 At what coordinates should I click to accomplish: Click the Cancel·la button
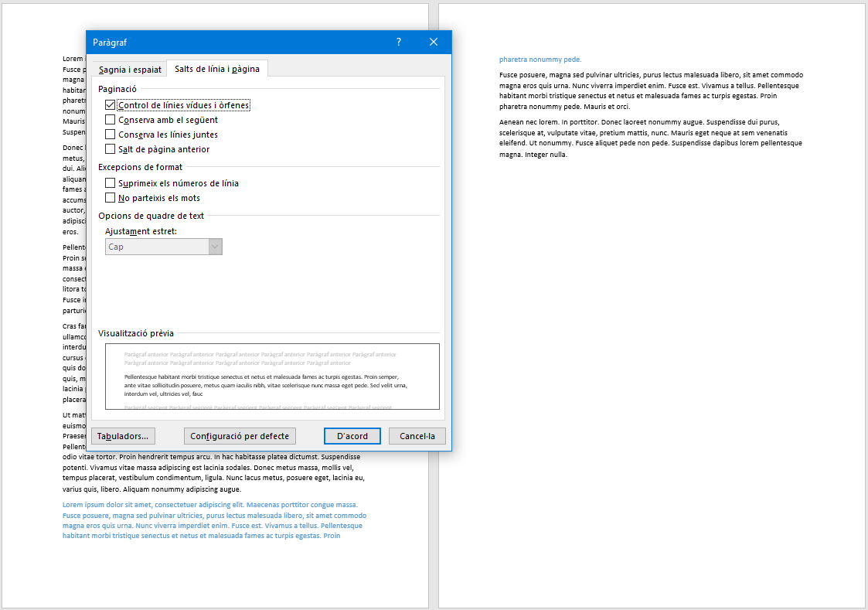(417, 436)
